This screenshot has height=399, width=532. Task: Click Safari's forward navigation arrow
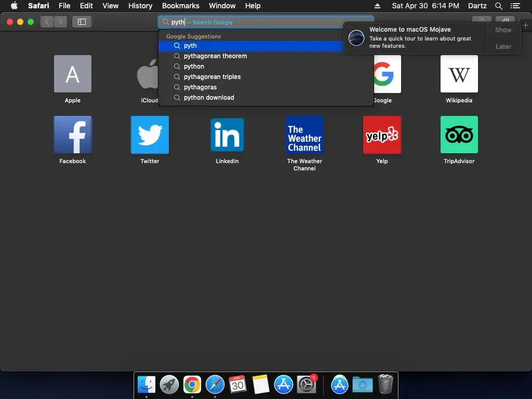[60, 22]
